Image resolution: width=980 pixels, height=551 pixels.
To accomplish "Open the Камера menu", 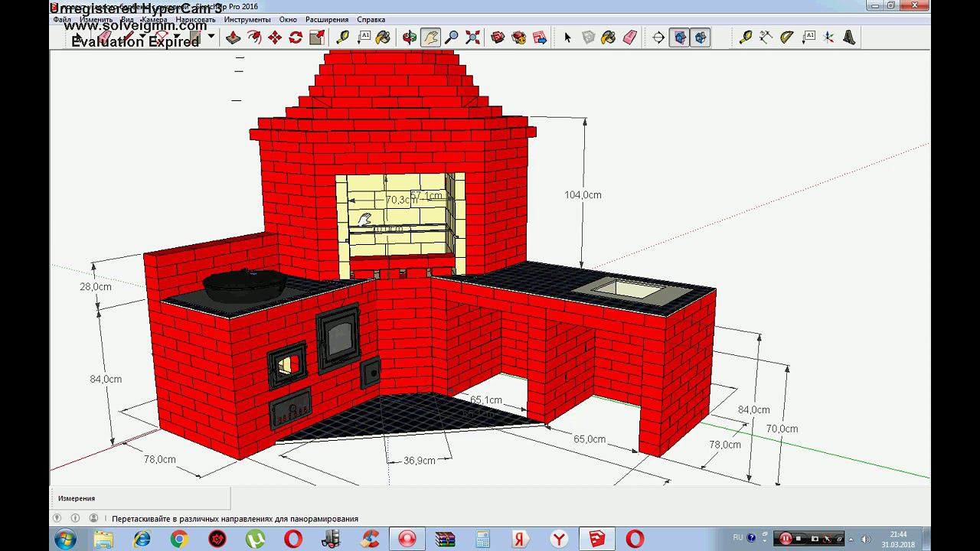I will 154,19.
